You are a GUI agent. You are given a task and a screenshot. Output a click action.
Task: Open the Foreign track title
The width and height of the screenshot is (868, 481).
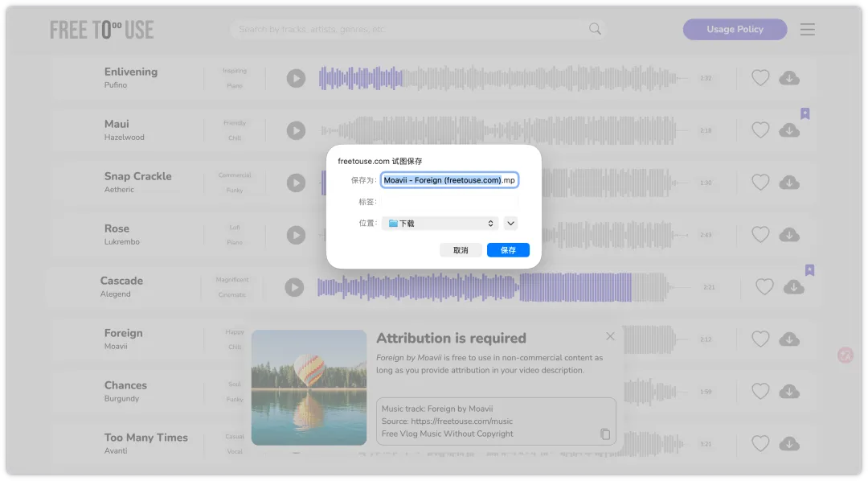coord(124,333)
